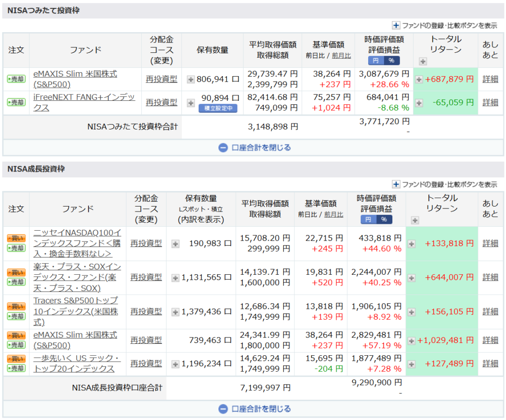Open 詳細 link for ニッセイNASDAQ100 row
The image size is (506, 420).
(x=490, y=243)
